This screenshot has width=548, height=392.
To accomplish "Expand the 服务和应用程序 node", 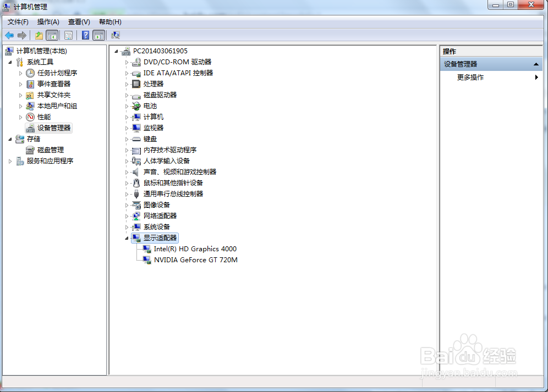I will [10, 161].
